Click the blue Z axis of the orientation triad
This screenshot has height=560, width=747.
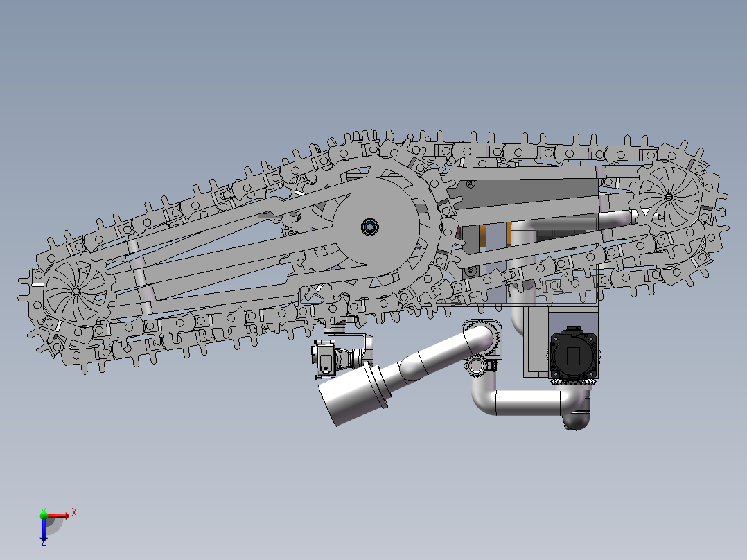point(44,529)
